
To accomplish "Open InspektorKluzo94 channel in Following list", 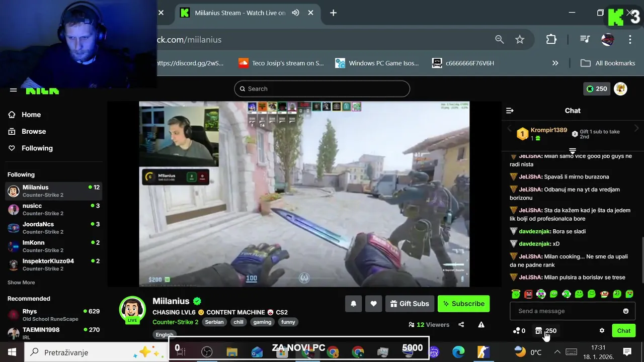I will click(54, 264).
